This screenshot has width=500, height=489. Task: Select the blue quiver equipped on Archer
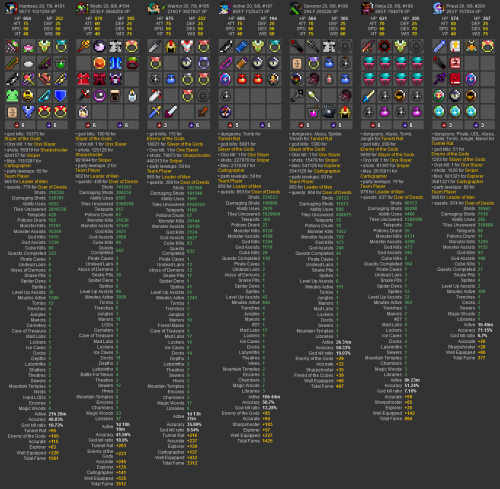point(242,47)
